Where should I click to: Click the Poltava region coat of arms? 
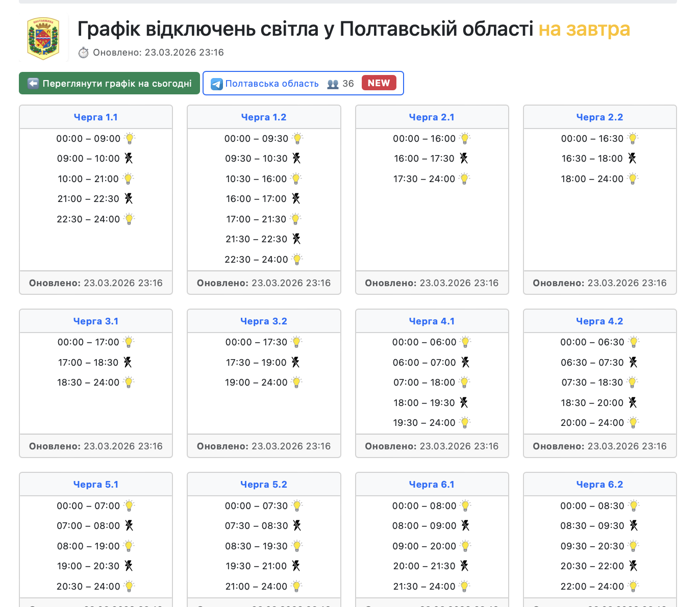43,38
